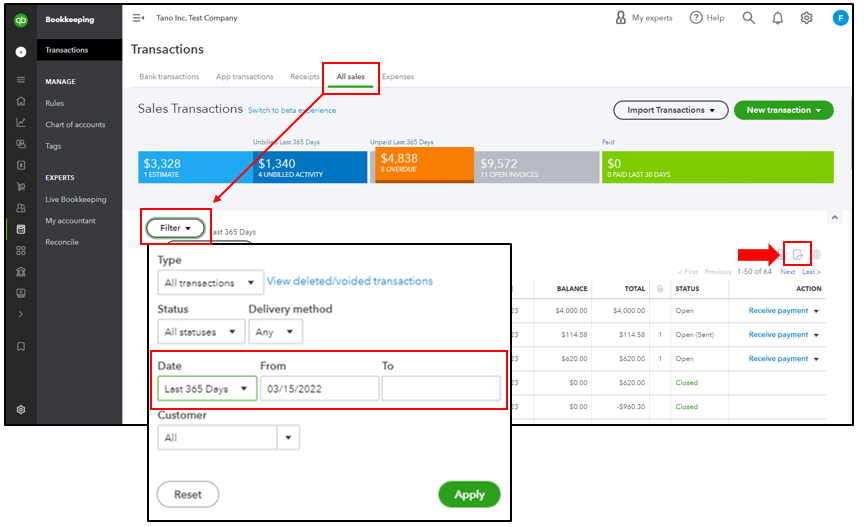This screenshot has width=867, height=527.
Task: Go to the Next page of results
Action: point(787,272)
